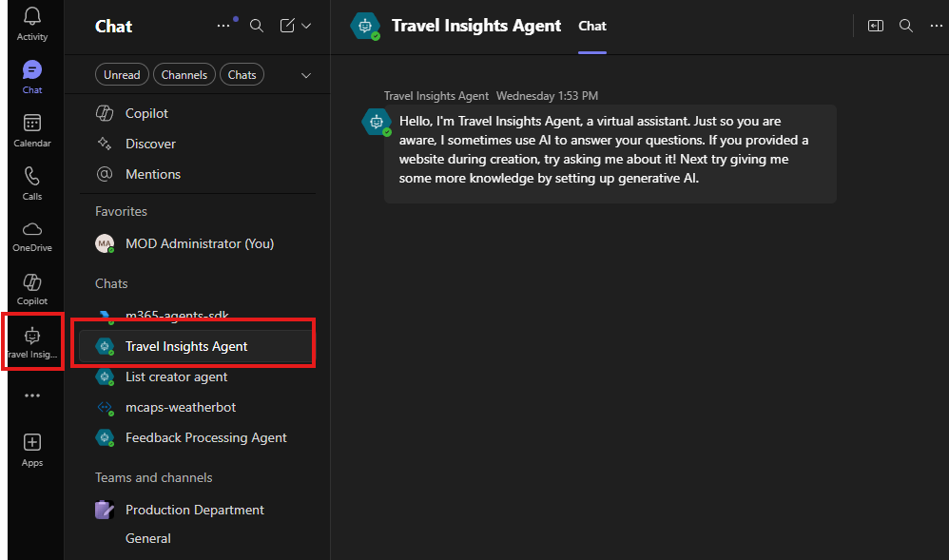Open Copilot in the chat list

pos(198,113)
